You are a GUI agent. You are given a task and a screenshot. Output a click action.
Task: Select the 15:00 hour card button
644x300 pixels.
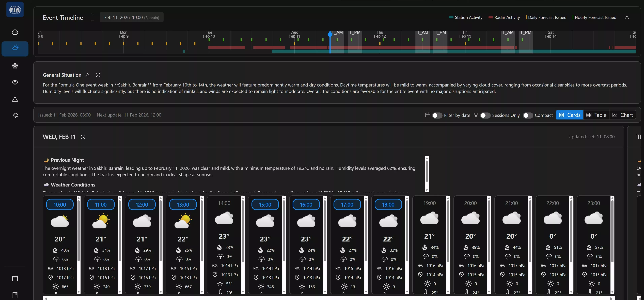click(x=265, y=204)
